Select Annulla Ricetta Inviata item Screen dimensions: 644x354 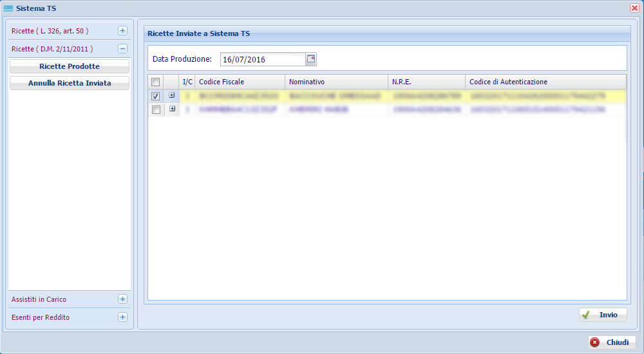pyautogui.click(x=70, y=83)
